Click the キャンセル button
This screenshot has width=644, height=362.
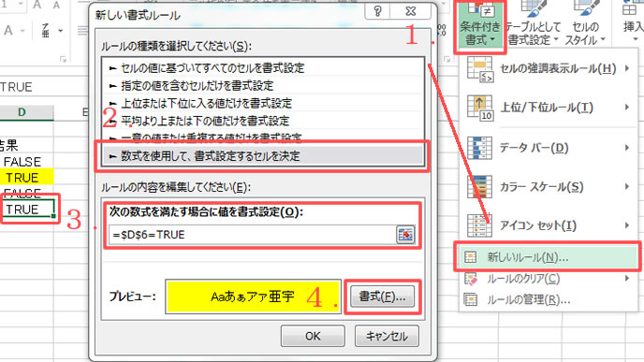387,336
